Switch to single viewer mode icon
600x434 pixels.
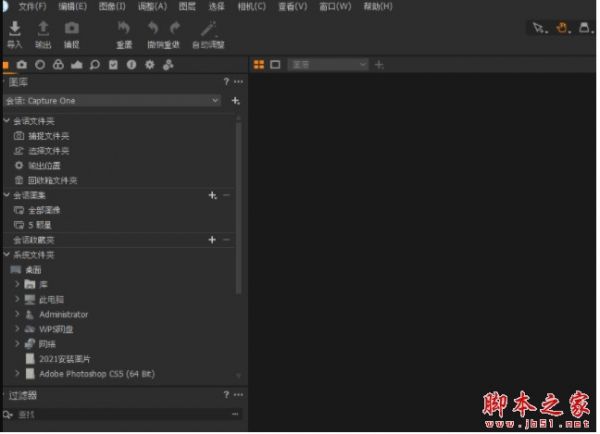pos(275,65)
